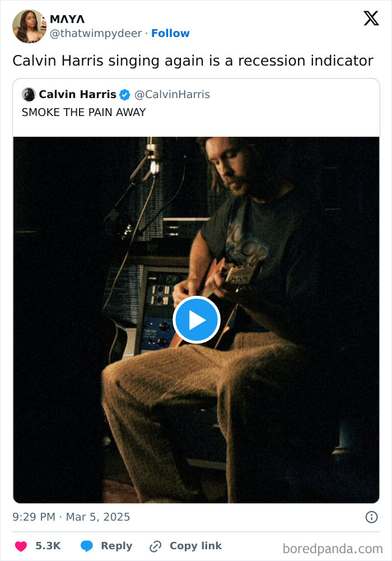Open the @CalvinHarris handle link
Viewport: 392px width, 561px height.
pyautogui.click(x=174, y=94)
